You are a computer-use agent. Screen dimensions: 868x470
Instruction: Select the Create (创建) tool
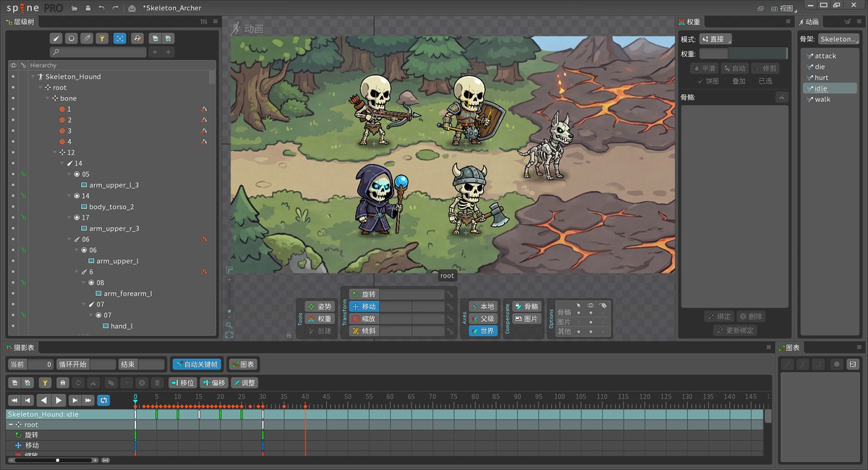pyautogui.click(x=319, y=330)
